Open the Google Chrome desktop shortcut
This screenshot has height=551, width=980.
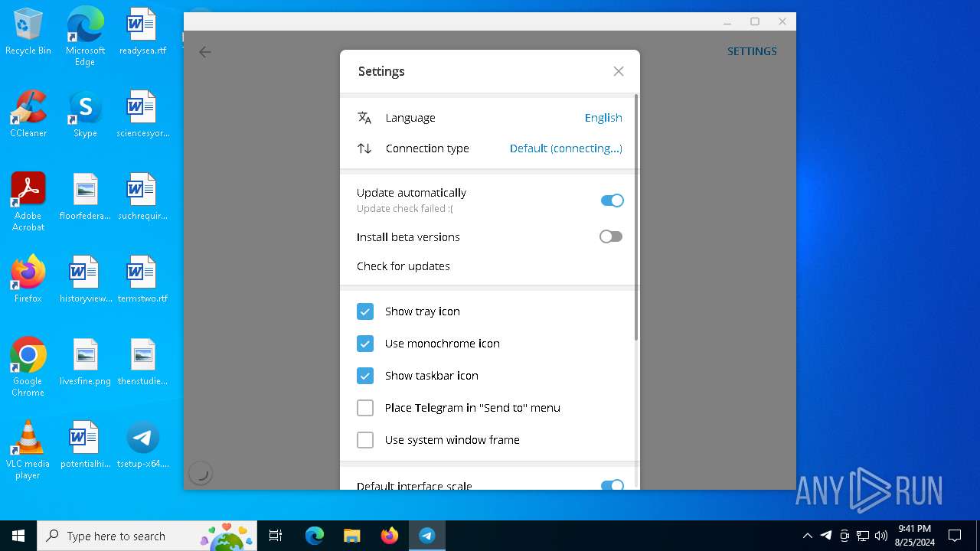coord(28,367)
